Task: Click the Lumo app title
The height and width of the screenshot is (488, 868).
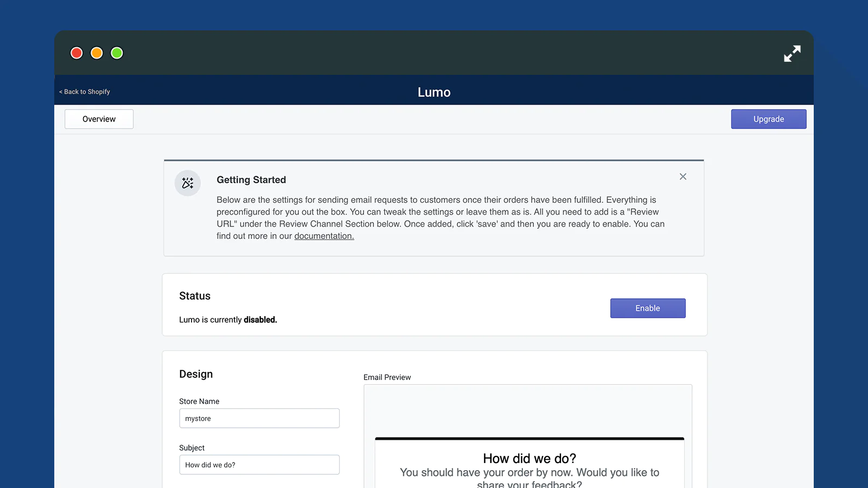Action: point(434,92)
